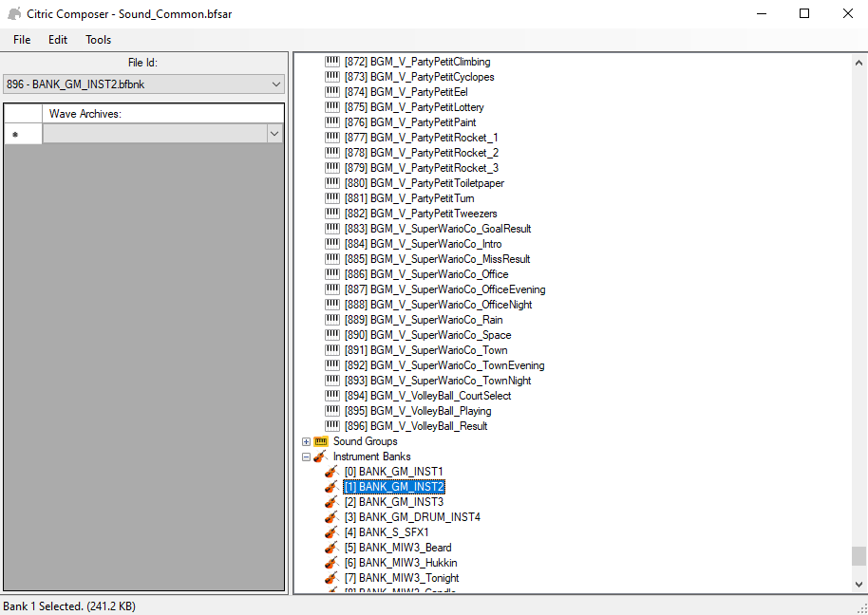Open the File menu
The width and height of the screenshot is (868, 615).
pyautogui.click(x=22, y=40)
